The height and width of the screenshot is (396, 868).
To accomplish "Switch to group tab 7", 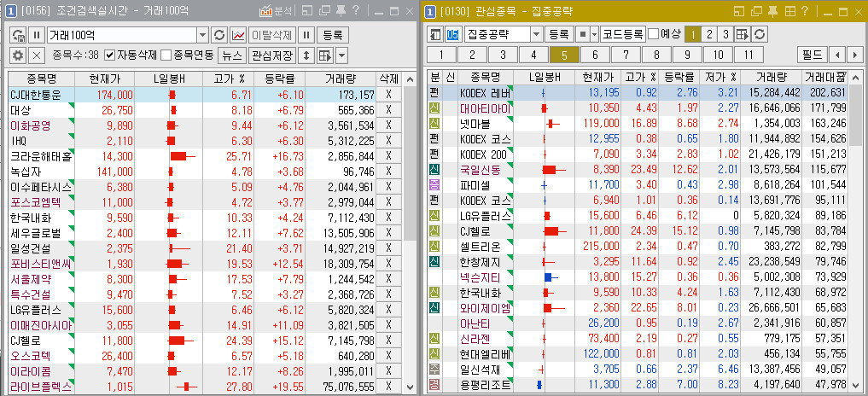I will tap(626, 55).
